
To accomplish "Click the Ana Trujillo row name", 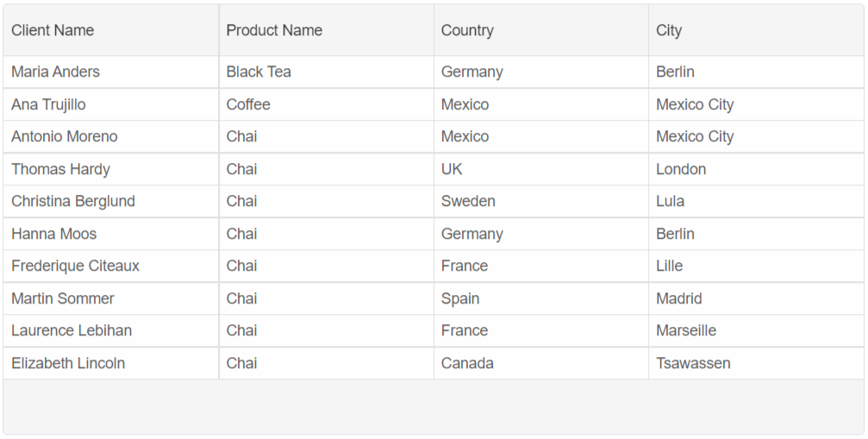I will 48,104.
